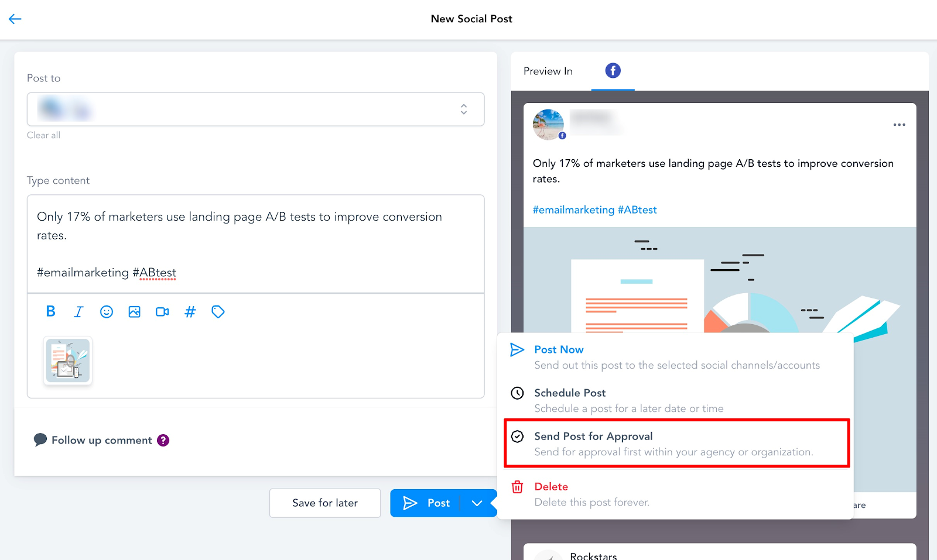937x560 pixels.
Task: Select Send Post for Approval
Action: (x=676, y=444)
